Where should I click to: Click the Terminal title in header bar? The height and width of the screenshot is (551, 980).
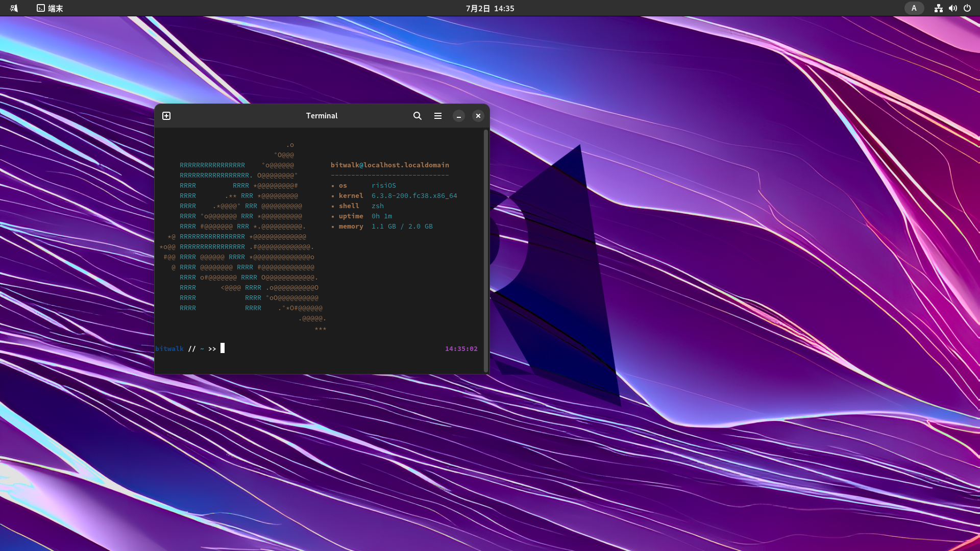(x=322, y=116)
